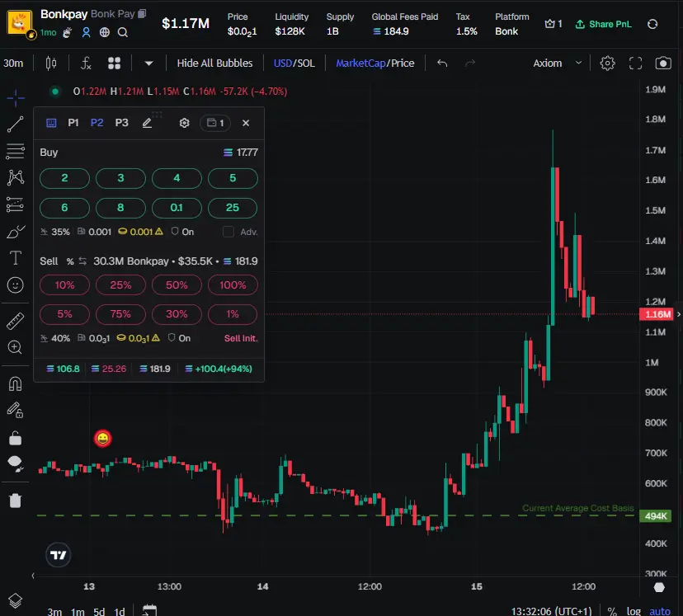This screenshot has width=683, height=616.
Task: Toggle magnet mode for drawings
Action: [x=15, y=384]
